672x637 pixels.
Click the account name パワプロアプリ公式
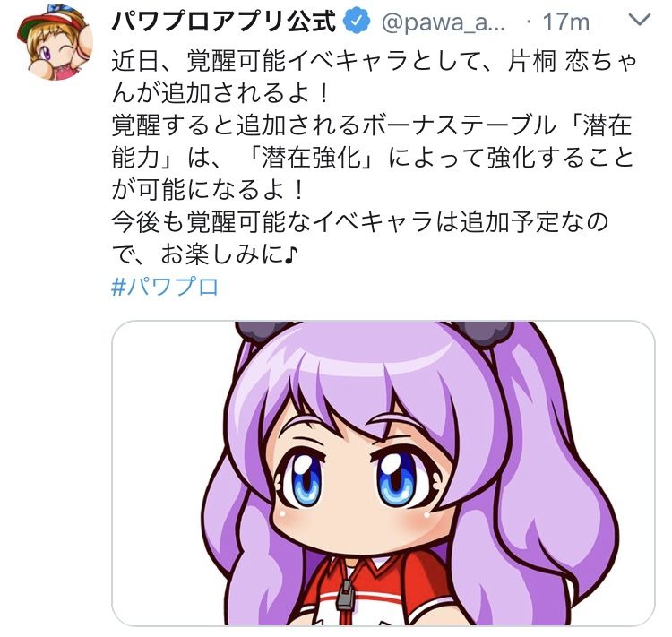click(223, 22)
